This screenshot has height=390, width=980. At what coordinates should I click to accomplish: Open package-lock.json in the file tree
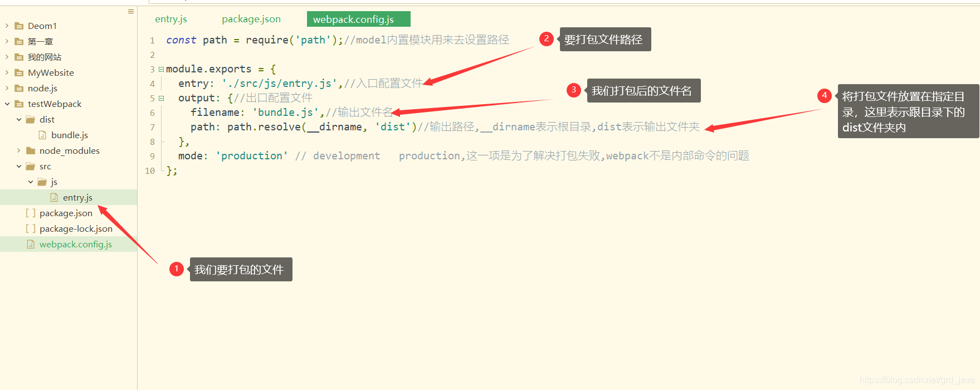coord(76,228)
